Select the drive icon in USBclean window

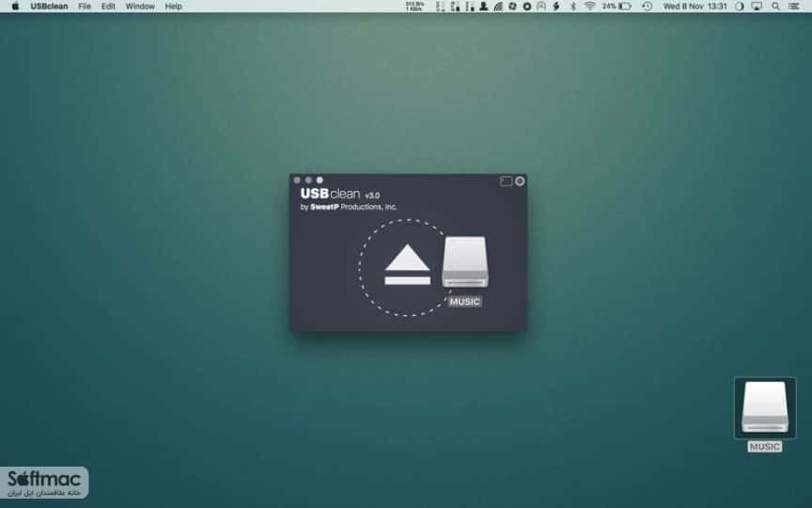click(x=465, y=262)
